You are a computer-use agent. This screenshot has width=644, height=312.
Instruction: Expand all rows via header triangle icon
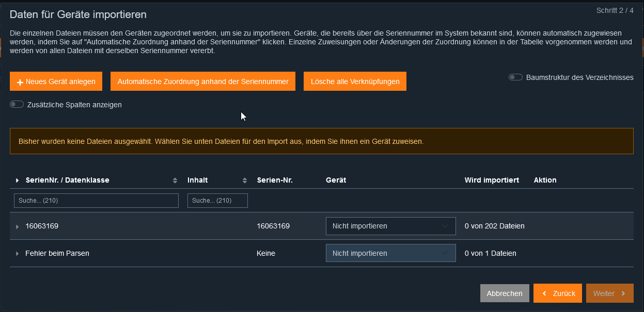(x=18, y=180)
